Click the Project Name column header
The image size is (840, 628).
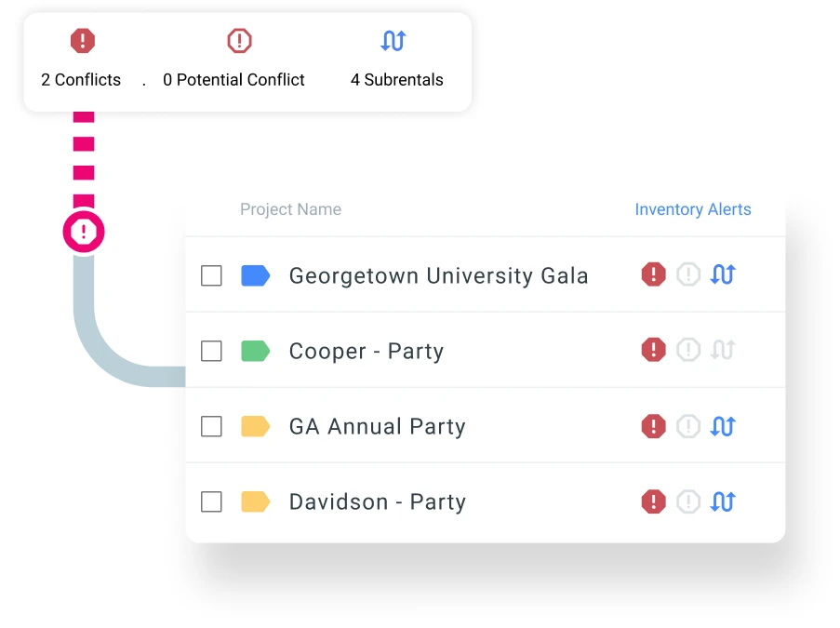tap(290, 209)
